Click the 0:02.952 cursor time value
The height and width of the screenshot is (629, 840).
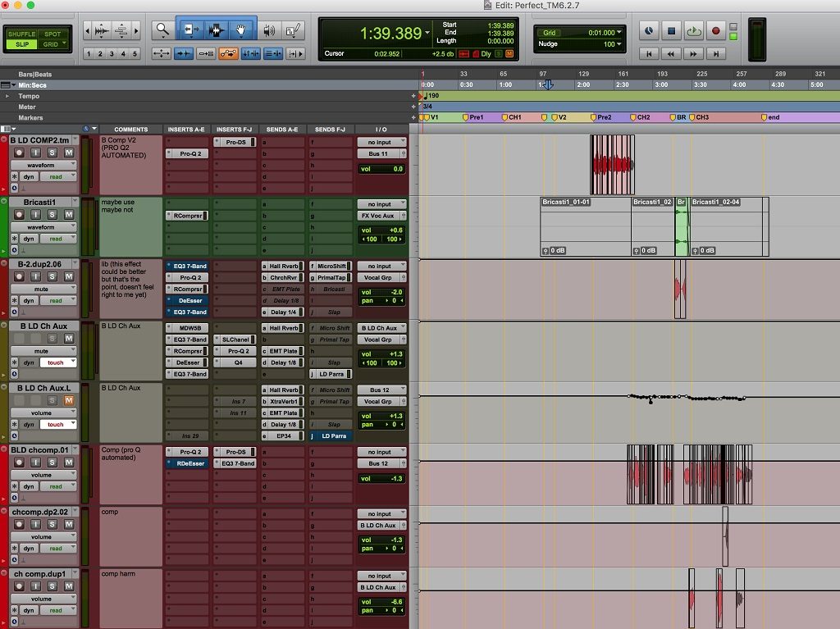click(x=387, y=53)
